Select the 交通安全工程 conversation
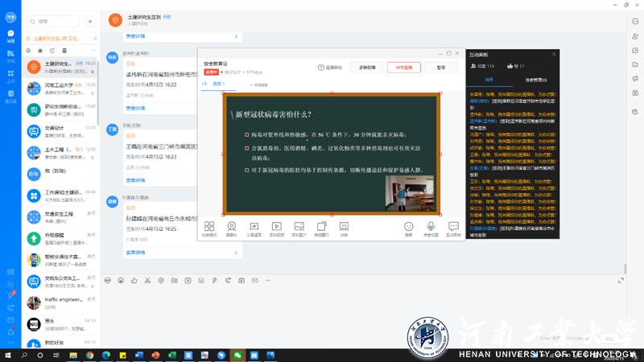Viewport: 644px width, 362px height. tap(60, 217)
